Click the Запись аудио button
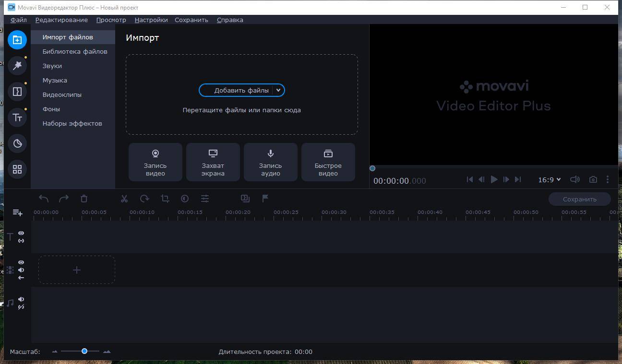622x364 pixels. (x=271, y=162)
